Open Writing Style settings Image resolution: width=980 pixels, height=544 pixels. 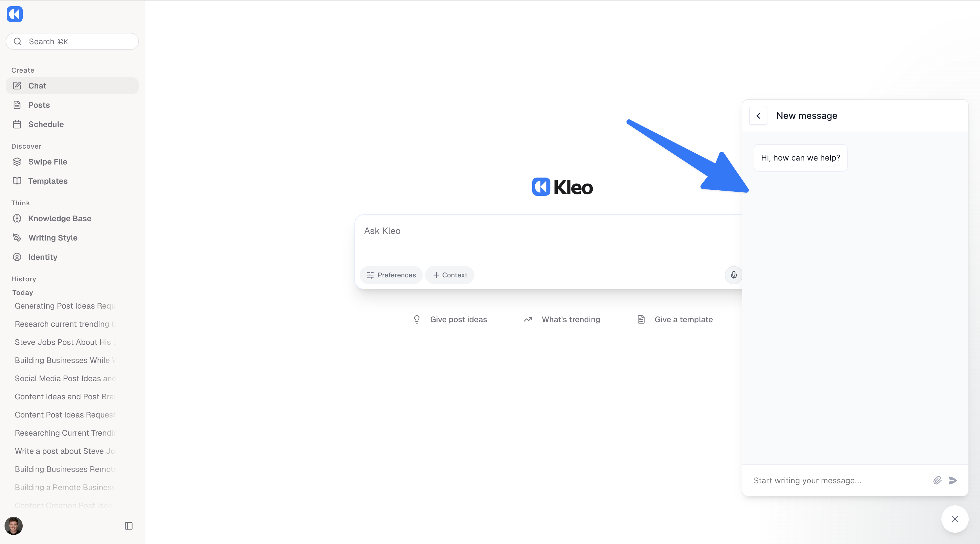(52, 238)
